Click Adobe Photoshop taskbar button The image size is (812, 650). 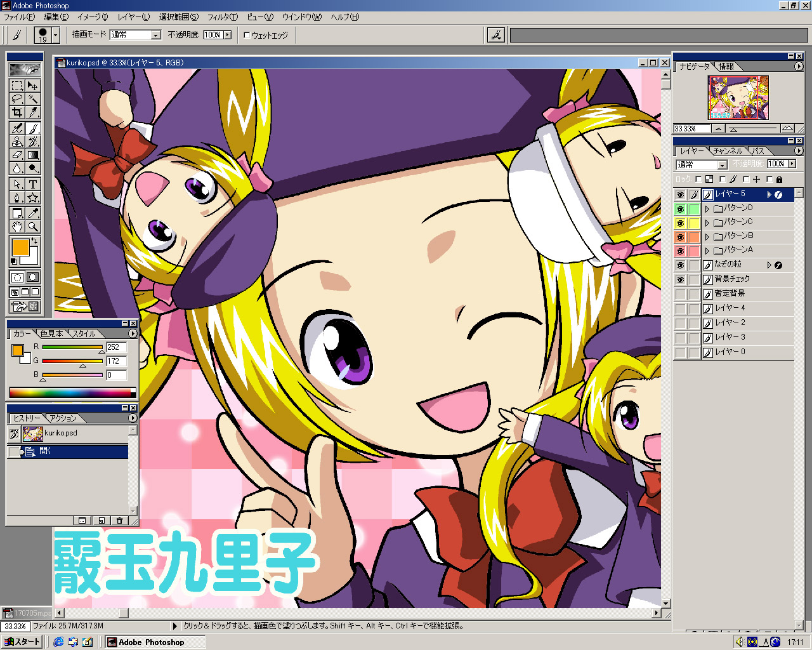(x=156, y=642)
